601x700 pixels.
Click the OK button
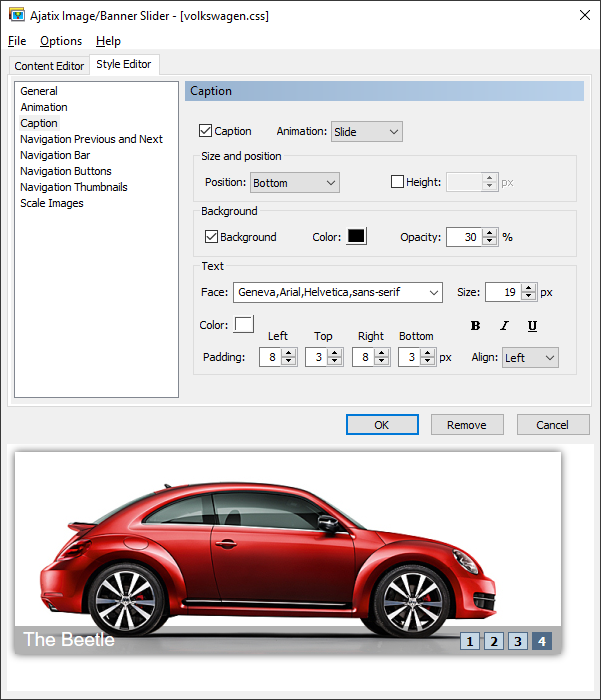coord(382,425)
